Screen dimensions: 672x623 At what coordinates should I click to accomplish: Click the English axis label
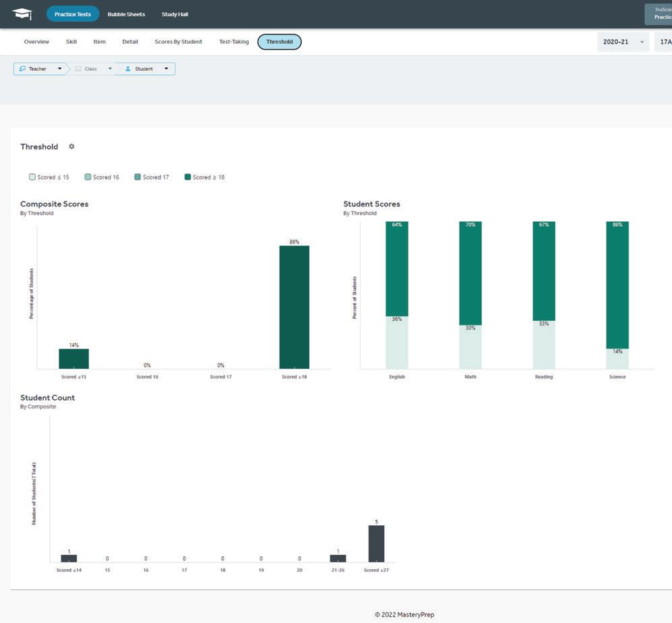coord(397,377)
